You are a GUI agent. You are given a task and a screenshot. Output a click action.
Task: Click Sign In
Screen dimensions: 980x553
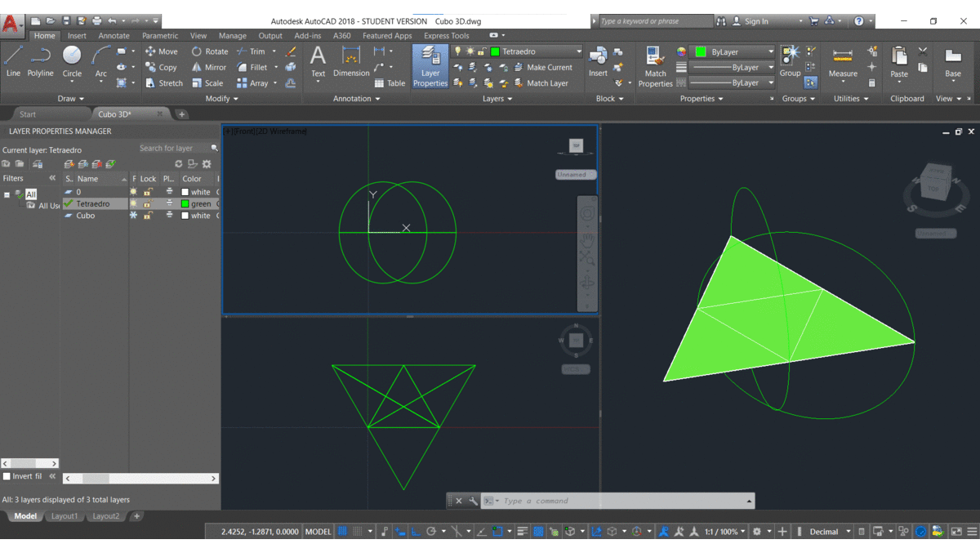coord(750,21)
